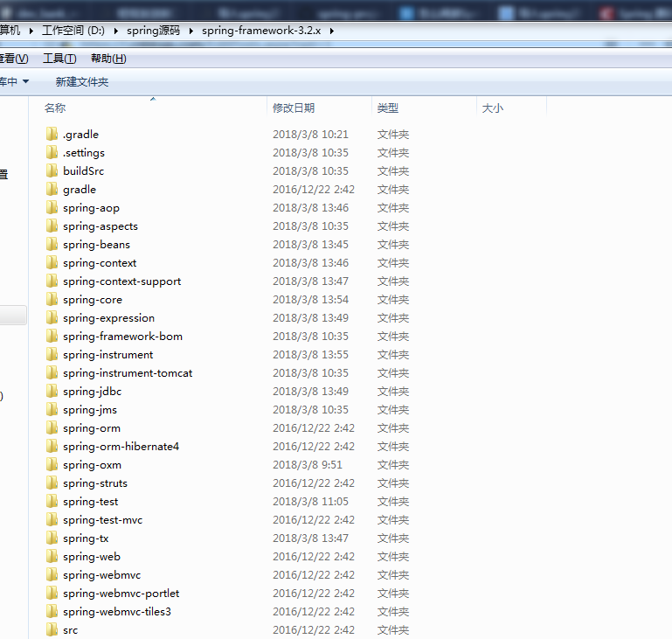The width and height of the screenshot is (672, 639).
Task: Select the spring-webmvc-tiles3 folder name
Action: click(117, 612)
